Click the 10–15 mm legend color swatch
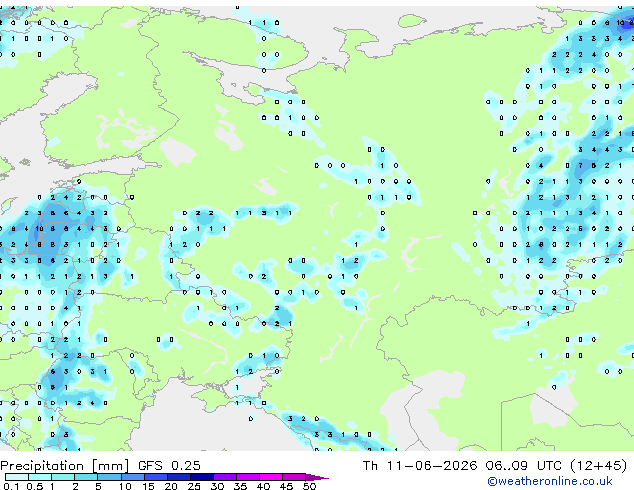The height and width of the screenshot is (490, 634). click(133, 477)
